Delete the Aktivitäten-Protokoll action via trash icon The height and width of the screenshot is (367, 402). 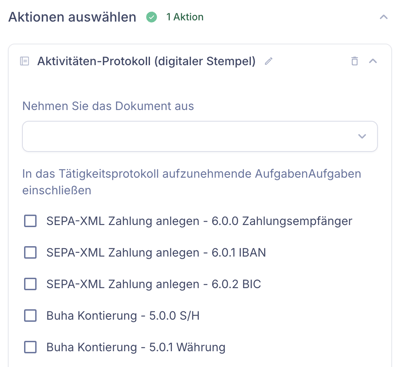pyautogui.click(x=355, y=61)
